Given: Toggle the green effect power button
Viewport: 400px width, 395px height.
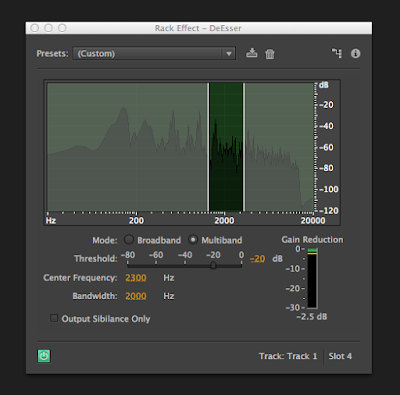Looking at the screenshot, I should [44, 356].
